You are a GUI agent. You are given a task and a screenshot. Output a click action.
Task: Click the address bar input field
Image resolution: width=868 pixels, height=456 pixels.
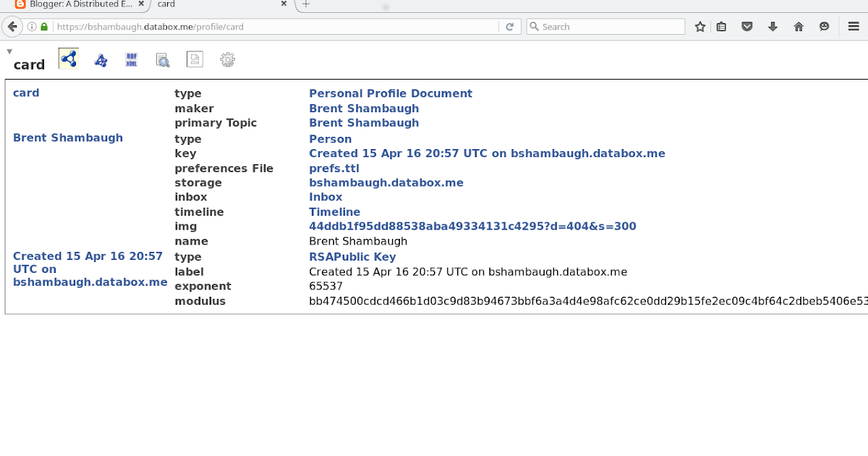click(x=289, y=26)
